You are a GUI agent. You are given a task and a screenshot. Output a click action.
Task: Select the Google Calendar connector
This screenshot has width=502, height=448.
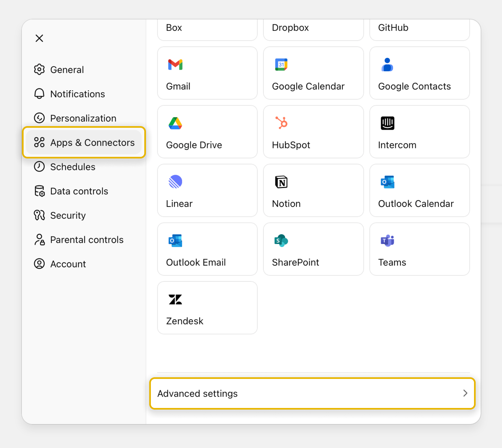313,73
